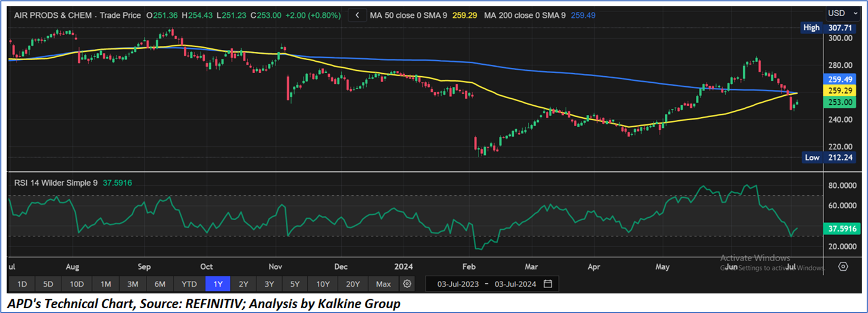This screenshot has width=868, height=313.
Task: Select the 3M time range
Action: 133,284
